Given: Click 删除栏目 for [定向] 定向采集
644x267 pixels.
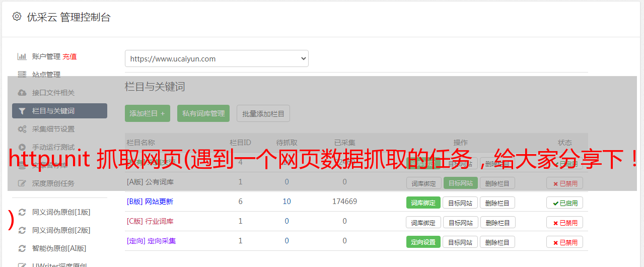Looking at the screenshot, I should coord(497,242).
